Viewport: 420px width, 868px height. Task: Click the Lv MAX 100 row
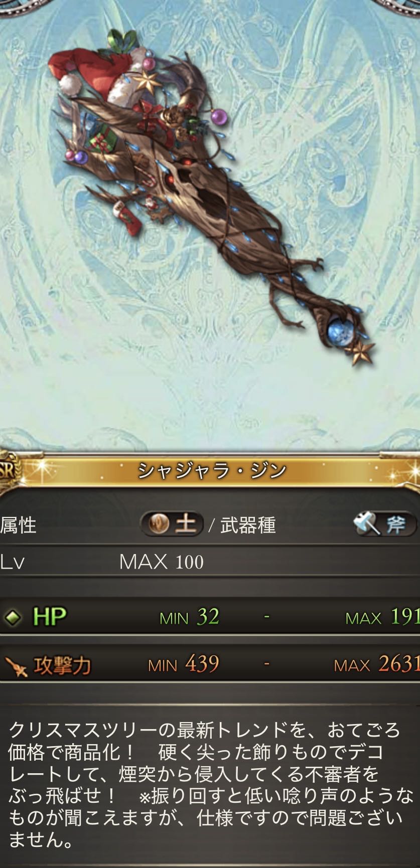210,562
